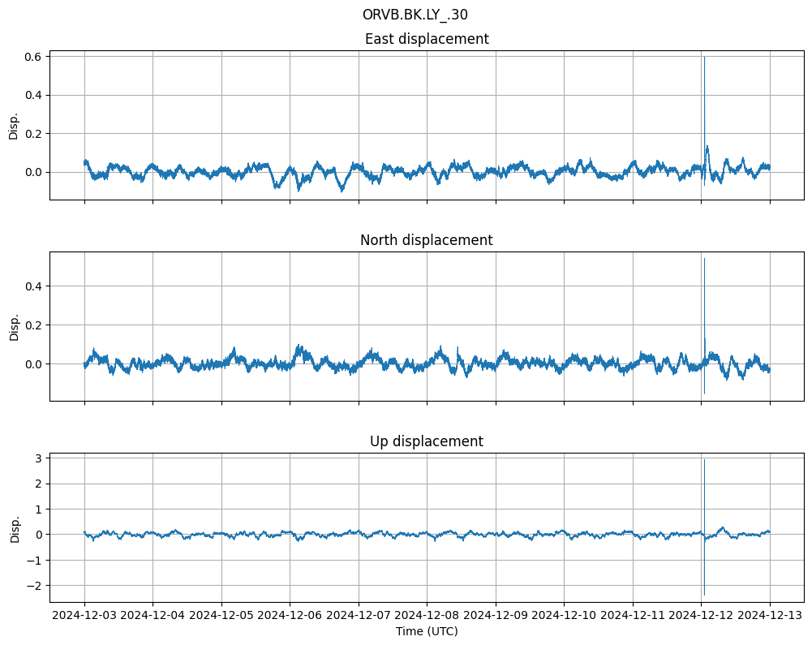Select the North displacement plot title

[x=427, y=240]
